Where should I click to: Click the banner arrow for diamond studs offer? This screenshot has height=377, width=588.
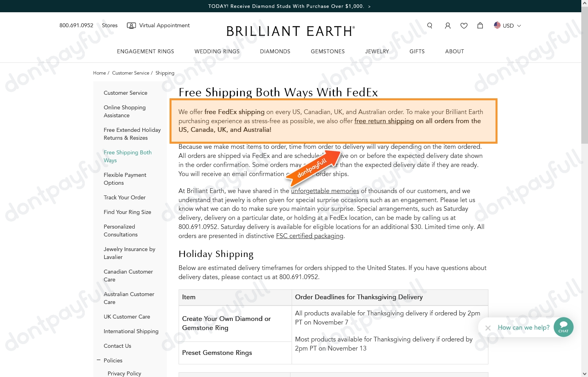369,6
